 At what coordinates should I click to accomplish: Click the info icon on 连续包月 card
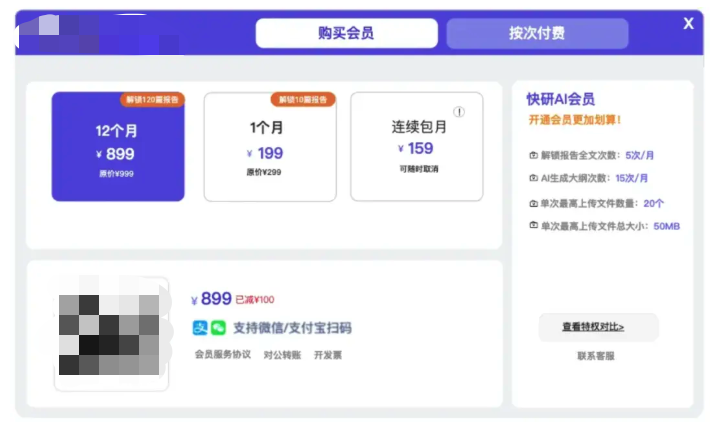point(459,112)
